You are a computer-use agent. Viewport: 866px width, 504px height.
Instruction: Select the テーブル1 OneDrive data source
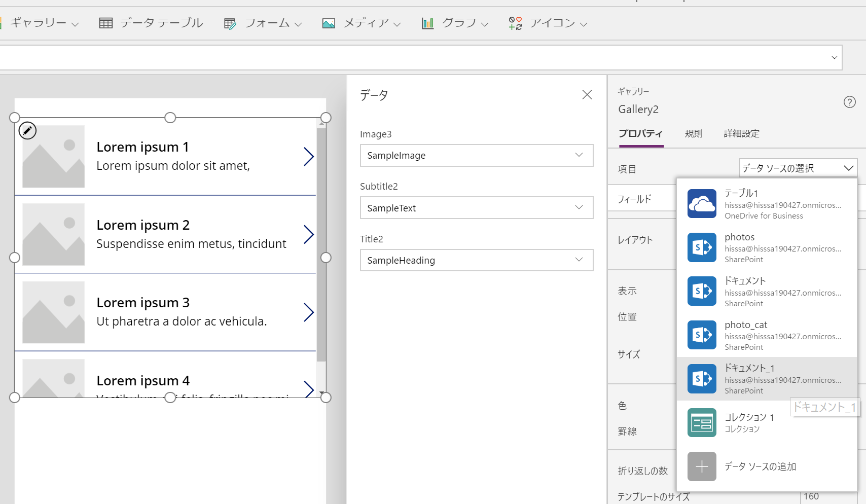[767, 204]
